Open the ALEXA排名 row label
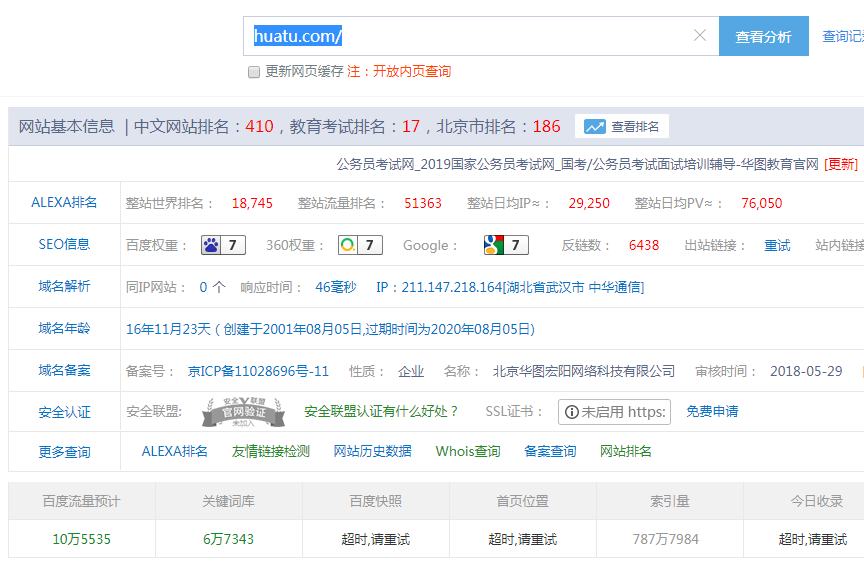Image resolution: width=864 pixels, height=564 pixels. (x=64, y=203)
